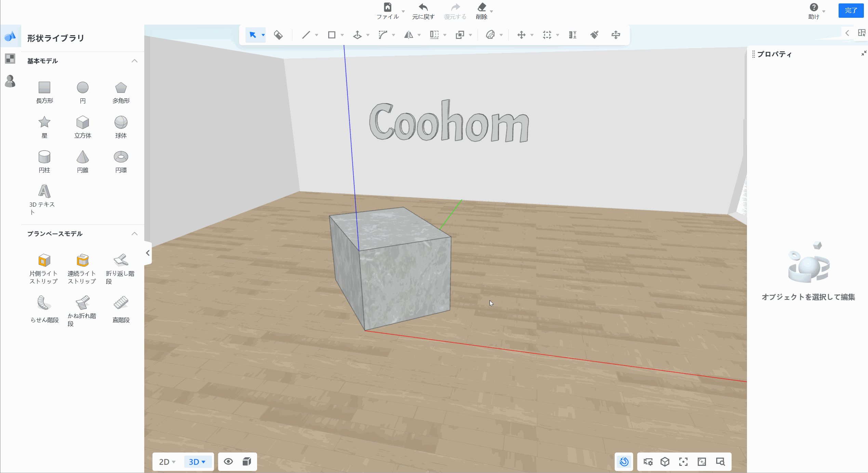Activate the dimension measure tool
Viewport: 868px width, 473px height.
[573, 35]
